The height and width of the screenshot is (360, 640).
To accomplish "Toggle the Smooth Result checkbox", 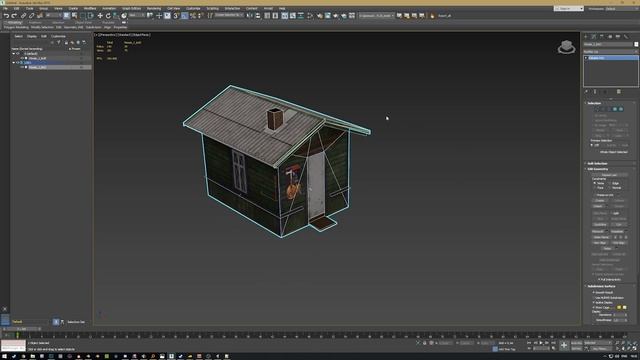I will 593,293.
